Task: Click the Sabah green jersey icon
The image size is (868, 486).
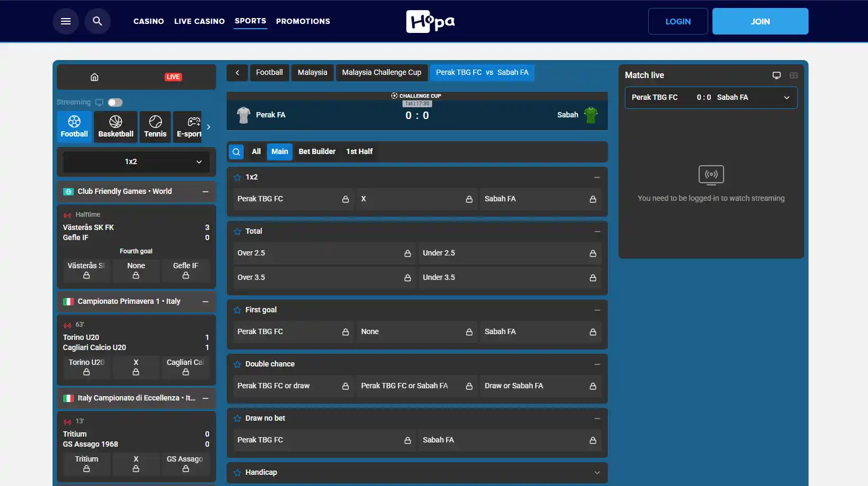Action: (x=591, y=115)
